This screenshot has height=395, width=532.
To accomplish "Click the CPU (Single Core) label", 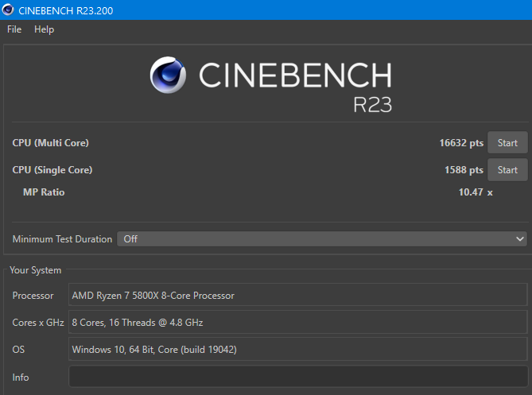I will pyautogui.click(x=52, y=170).
